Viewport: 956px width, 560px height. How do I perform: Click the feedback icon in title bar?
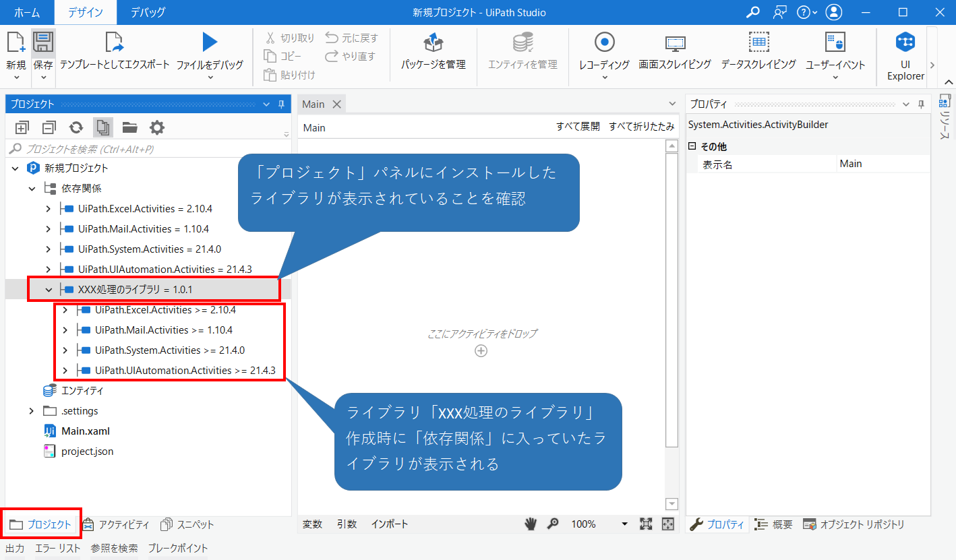pyautogui.click(x=779, y=12)
